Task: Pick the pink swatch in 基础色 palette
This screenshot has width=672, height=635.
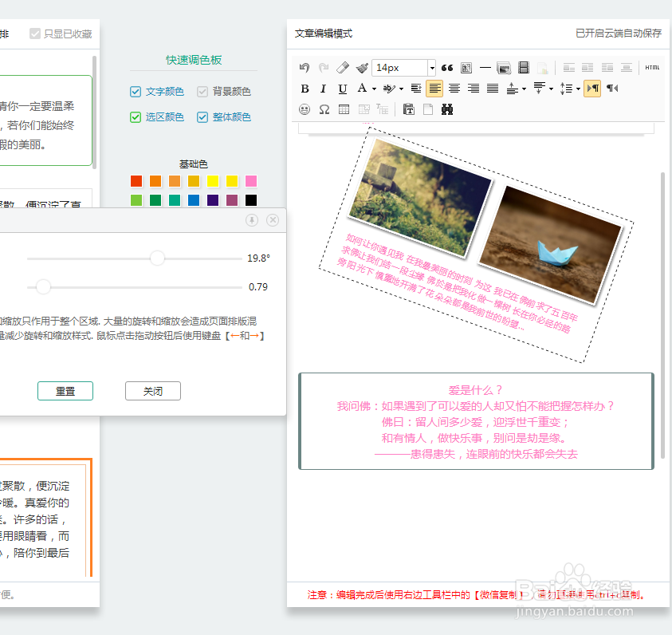Action: [251, 181]
